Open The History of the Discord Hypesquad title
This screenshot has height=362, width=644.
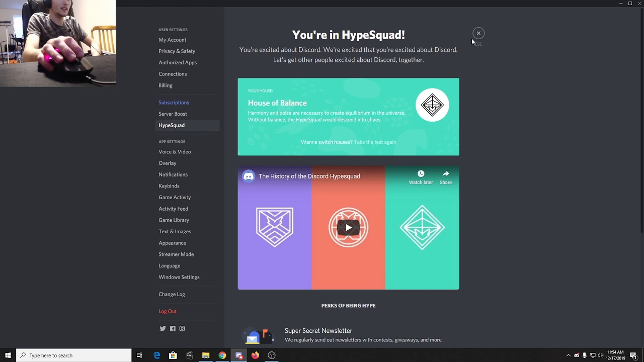pos(309,176)
